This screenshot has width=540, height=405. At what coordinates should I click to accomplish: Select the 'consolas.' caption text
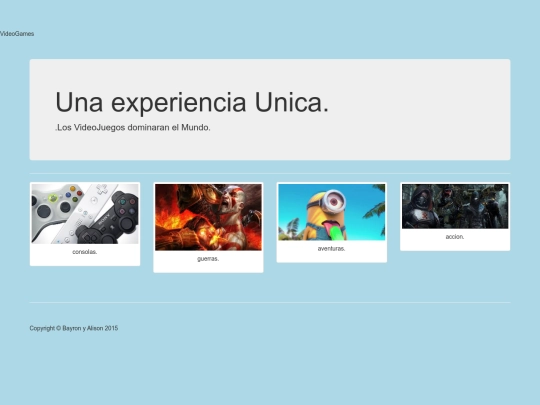pyautogui.click(x=85, y=252)
